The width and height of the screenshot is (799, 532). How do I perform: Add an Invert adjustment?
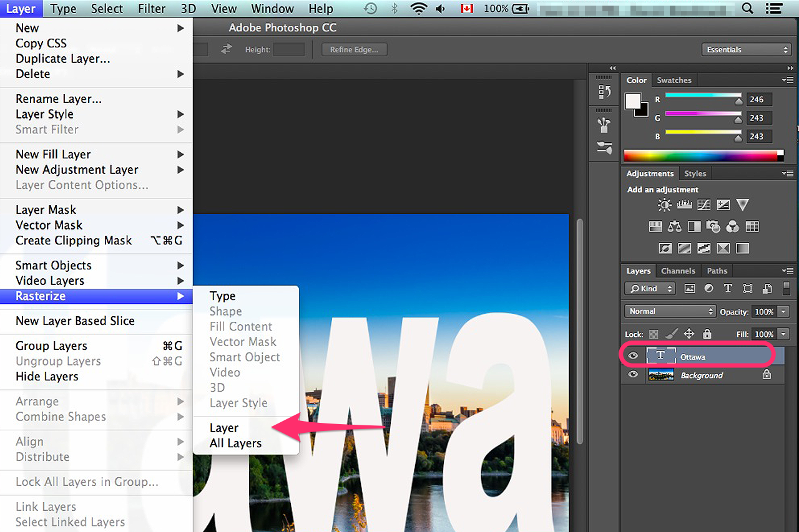665,248
